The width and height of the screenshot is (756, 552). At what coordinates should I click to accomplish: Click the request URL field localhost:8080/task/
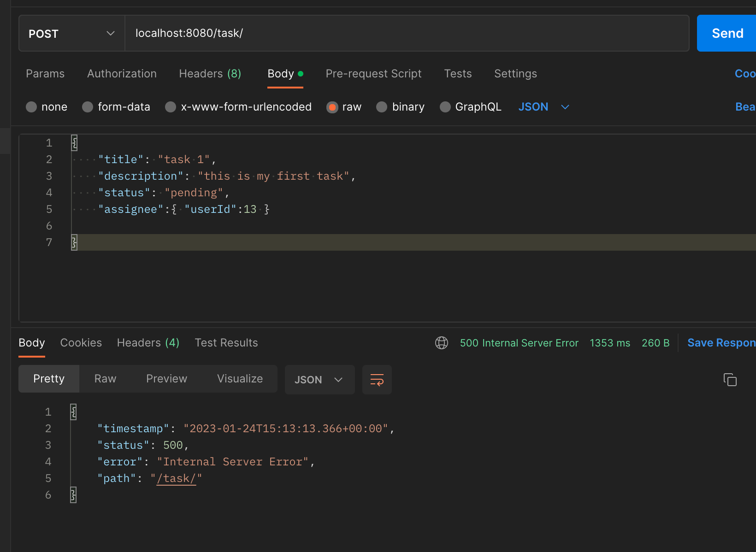coord(407,33)
